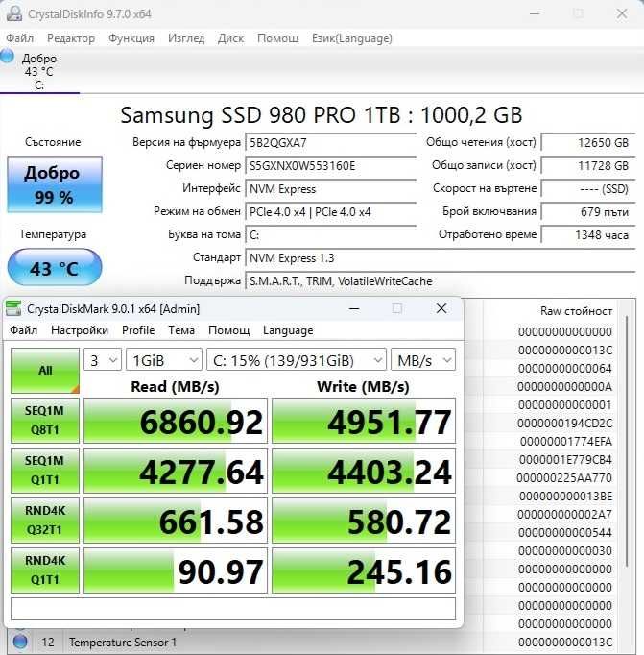Open the Тема menu in CrystalDiskMark
Viewport: 644px width, 655px height.
[181, 330]
